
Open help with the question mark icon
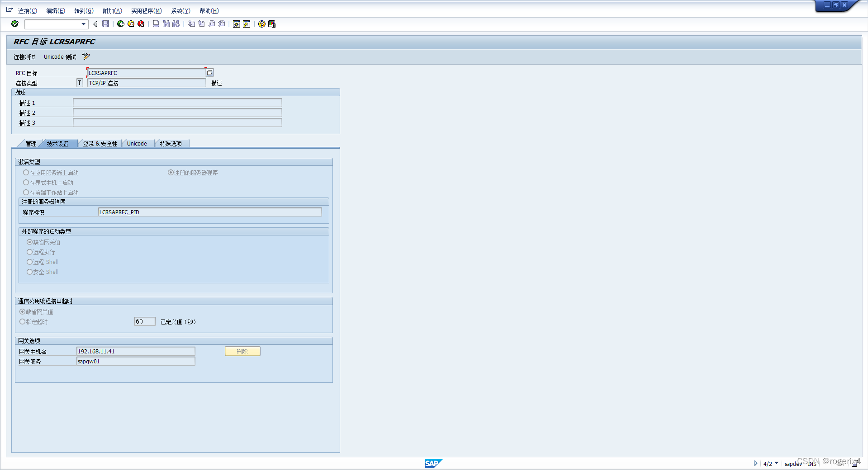261,24
